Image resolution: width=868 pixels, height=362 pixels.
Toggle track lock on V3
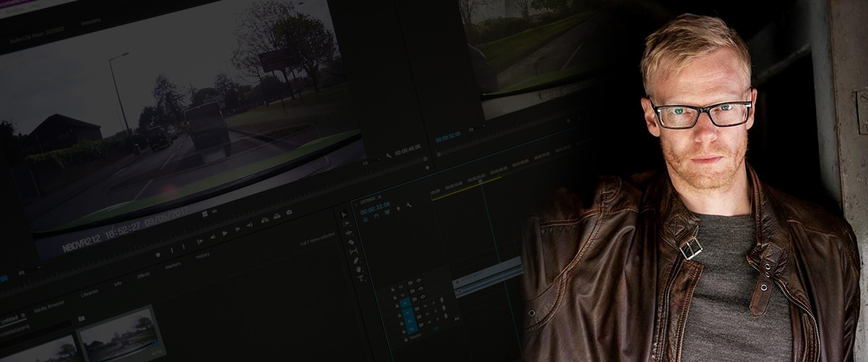tap(393, 289)
